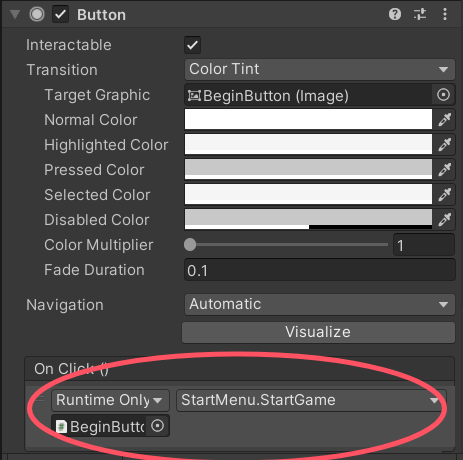463x460 pixels.
Task: Click the Color Multiplier slider handle
Action: coord(190,245)
